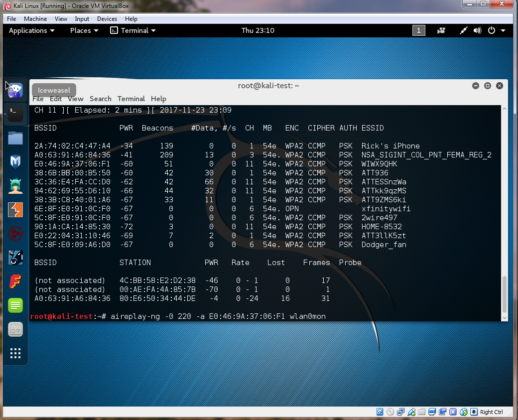518x420 pixels.
Task: Open the terminal window View menu
Action: coord(75,99)
